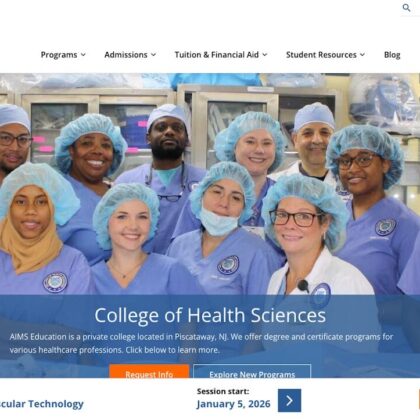Open the search magnifier icon

click(x=406, y=8)
